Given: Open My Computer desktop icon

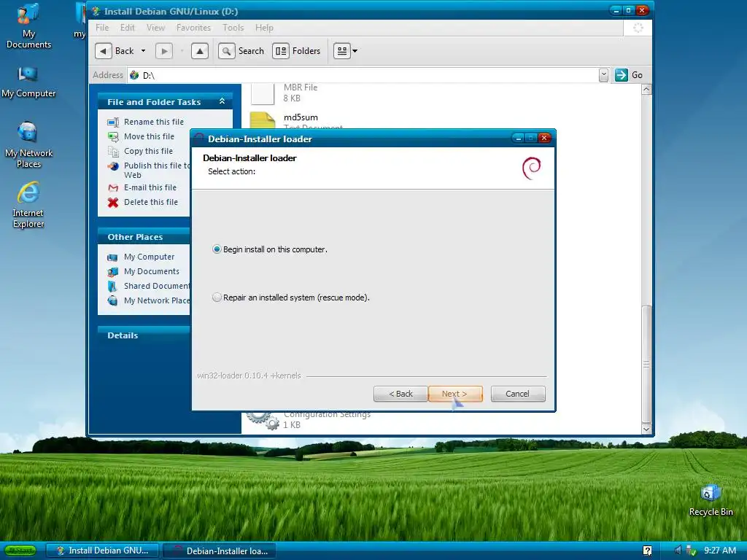Looking at the screenshot, I should [28, 82].
